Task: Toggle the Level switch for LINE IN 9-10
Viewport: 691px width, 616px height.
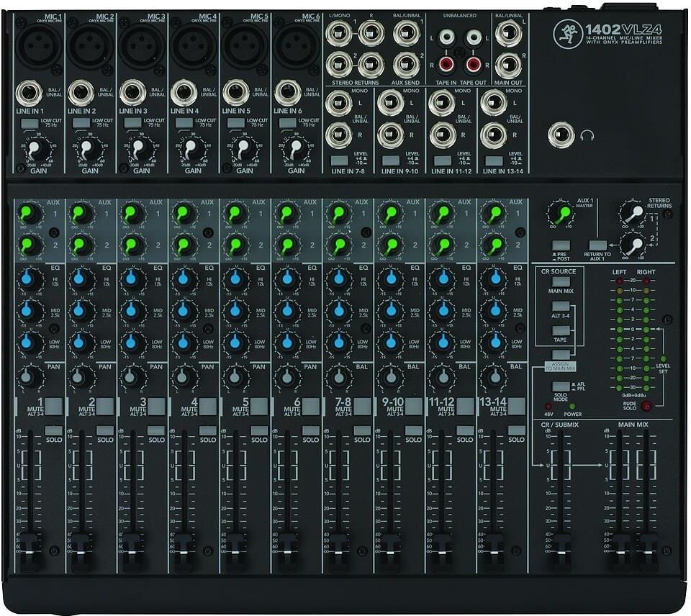Action: pyautogui.click(x=391, y=160)
